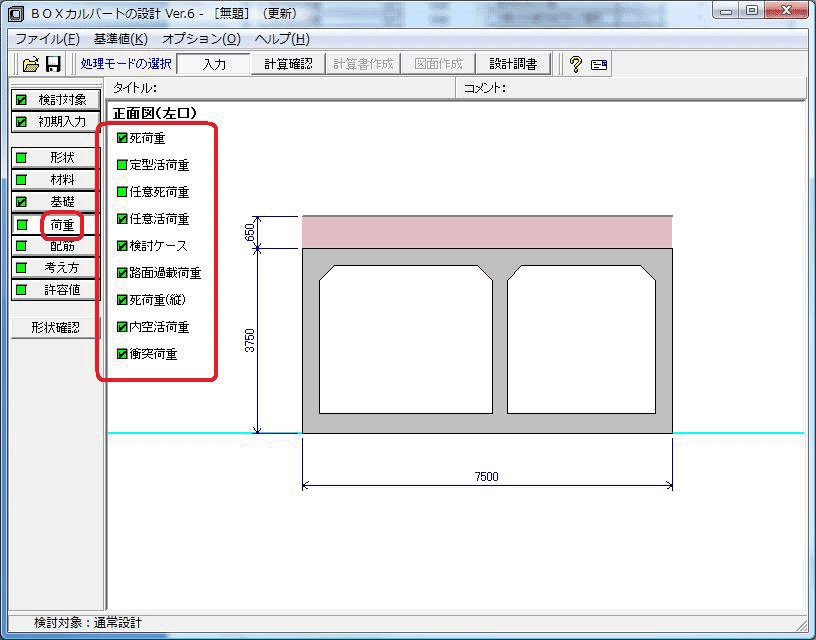The image size is (816, 640).
Task: Select the 死荷重(縦) load item
Action: 151,300
